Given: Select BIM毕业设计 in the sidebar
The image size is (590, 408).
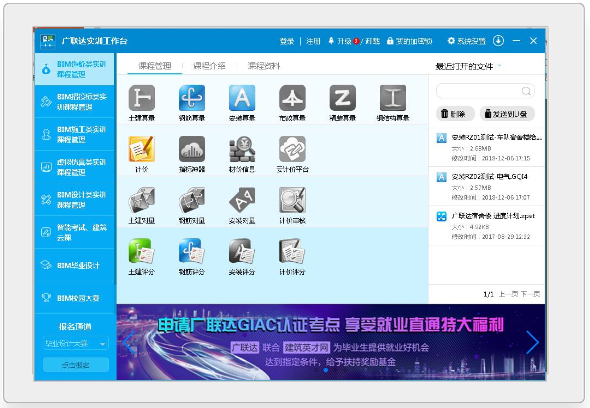Looking at the screenshot, I should 75,265.
